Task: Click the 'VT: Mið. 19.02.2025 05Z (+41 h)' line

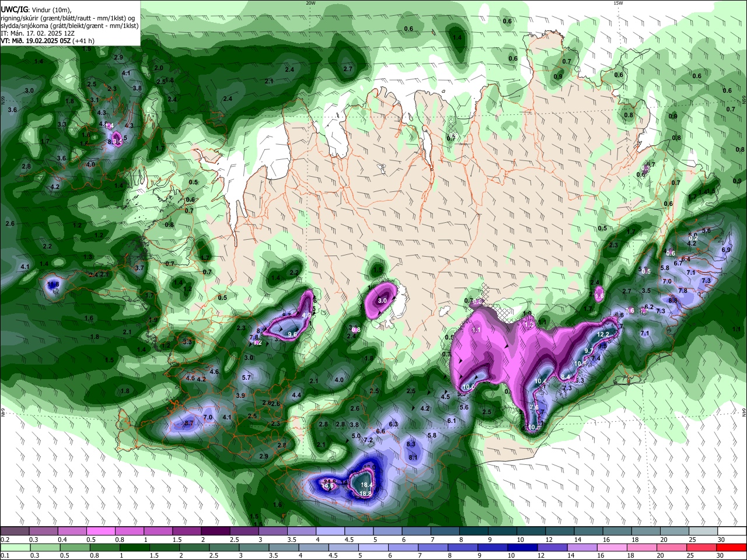Action: [47, 41]
